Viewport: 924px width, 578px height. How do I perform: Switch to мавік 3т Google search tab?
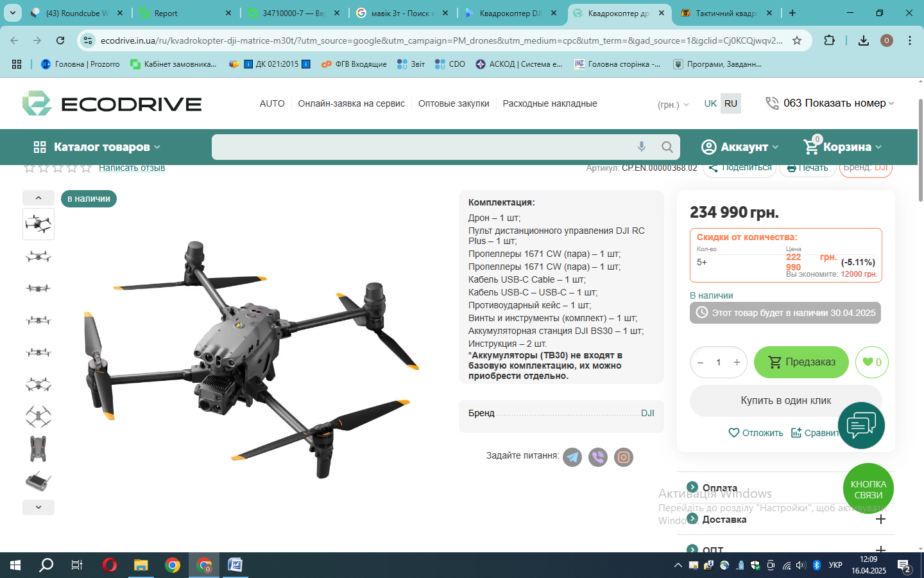click(402, 13)
